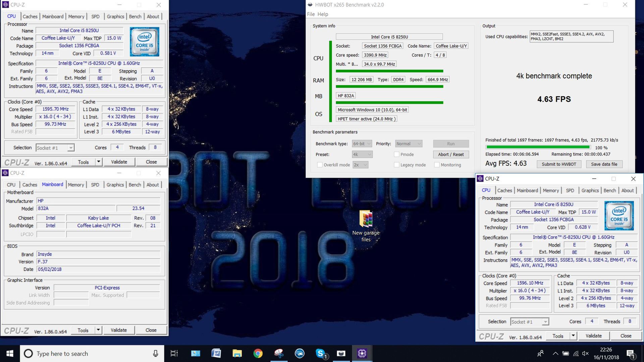Image resolution: width=644 pixels, height=362 pixels.
Task: Click the Used CPU capabilities text box
Action: click(x=572, y=36)
